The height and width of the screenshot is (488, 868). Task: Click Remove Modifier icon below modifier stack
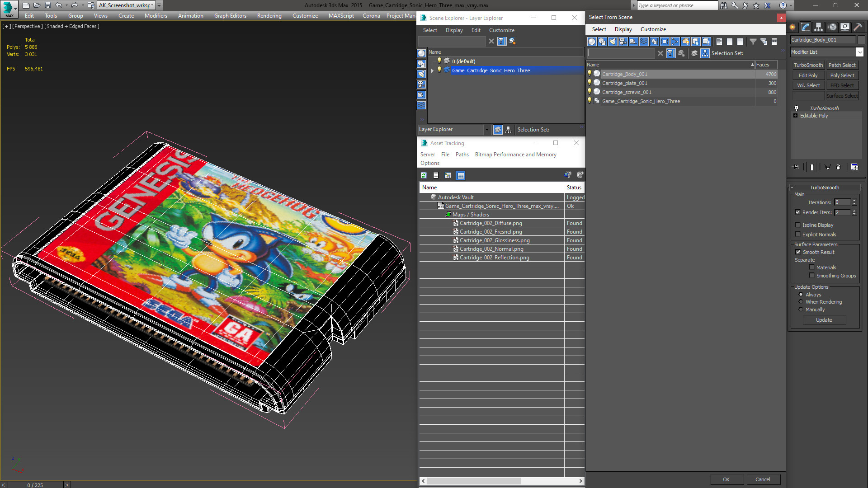pos(839,167)
